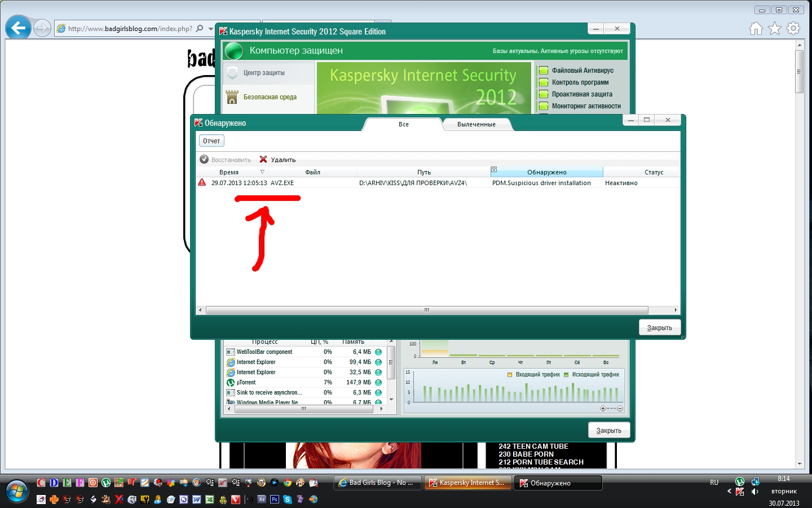Click the network tray icon

pyautogui.click(x=755, y=481)
